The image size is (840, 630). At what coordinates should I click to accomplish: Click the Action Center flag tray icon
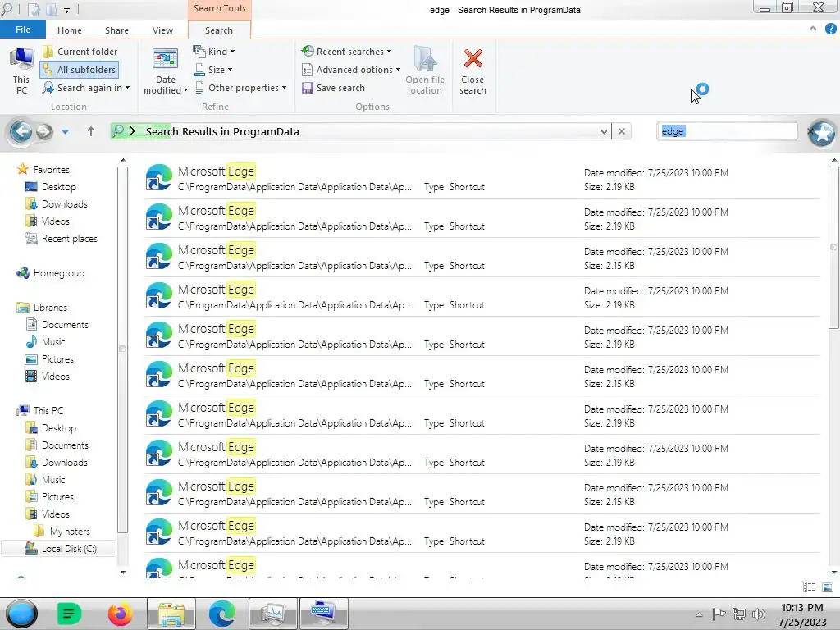719,614
